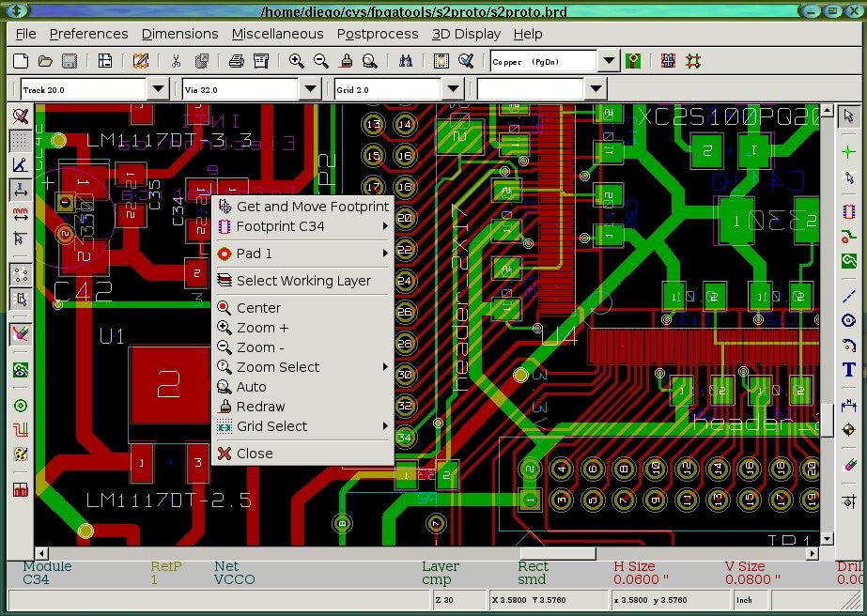Expand the Grid Select submenu
Screen dimensions: 867x616
(x=303, y=426)
